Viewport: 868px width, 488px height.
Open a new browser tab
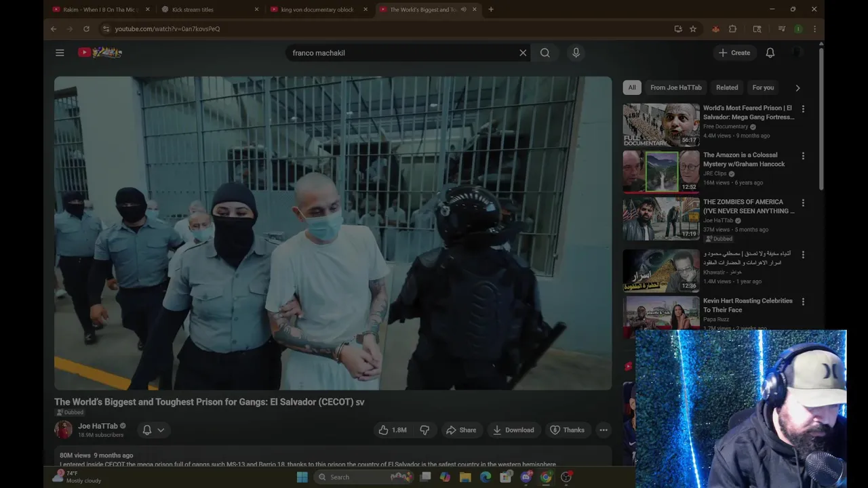point(491,9)
